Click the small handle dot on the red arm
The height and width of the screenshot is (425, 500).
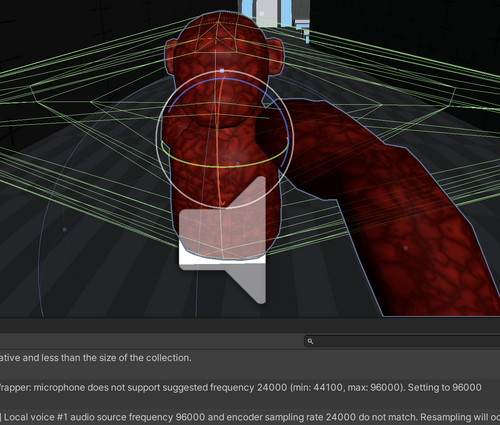[x=406, y=248]
